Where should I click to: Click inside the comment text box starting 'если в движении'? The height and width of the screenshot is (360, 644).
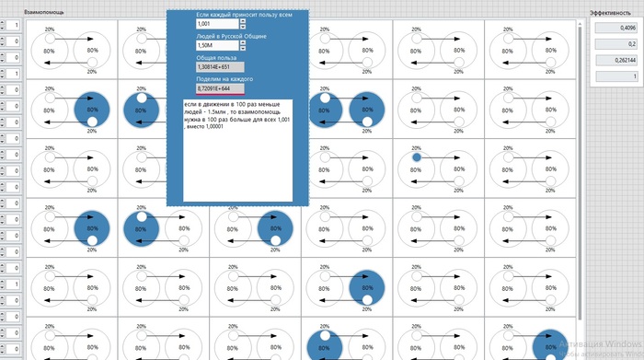pos(237,150)
